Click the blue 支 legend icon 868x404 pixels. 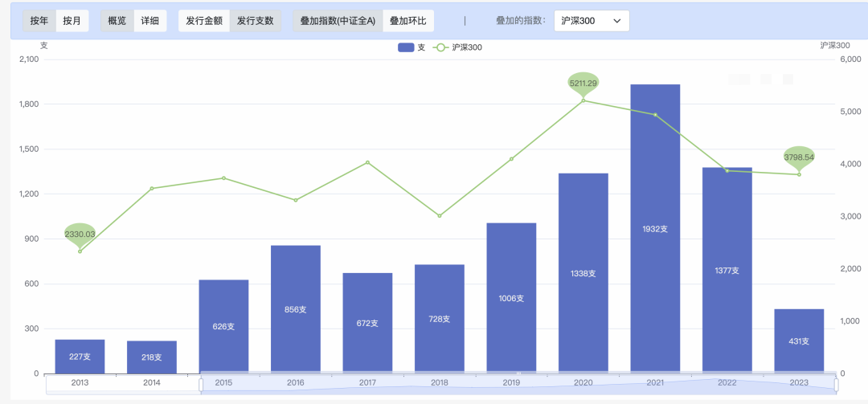click(x=406, y=47)
